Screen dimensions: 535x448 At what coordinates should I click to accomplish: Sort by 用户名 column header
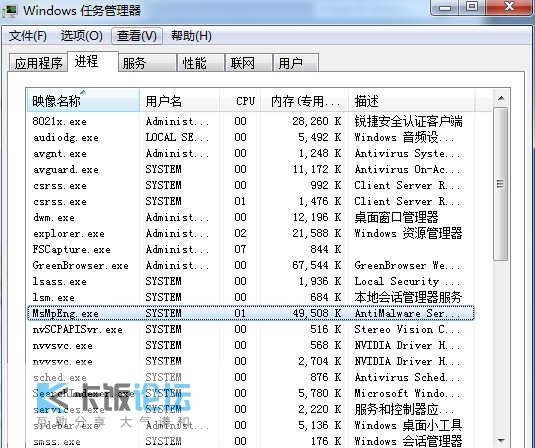point(179,101)
